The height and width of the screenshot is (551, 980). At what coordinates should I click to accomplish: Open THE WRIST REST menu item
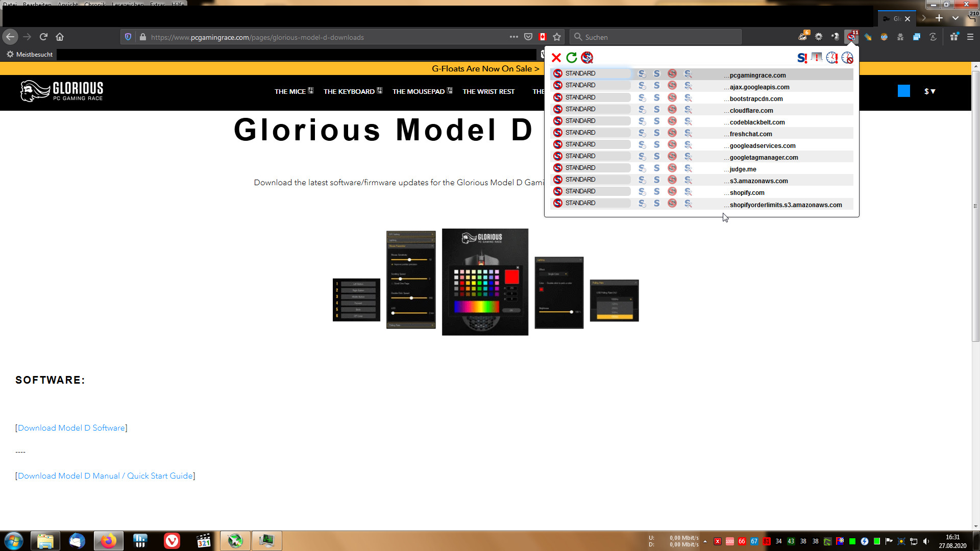click(488, 91)
